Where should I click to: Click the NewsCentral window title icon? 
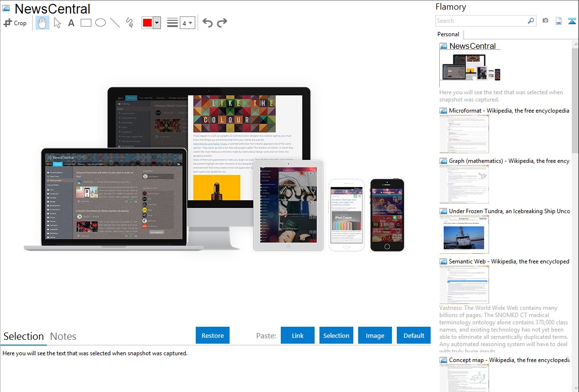[6, 9]
